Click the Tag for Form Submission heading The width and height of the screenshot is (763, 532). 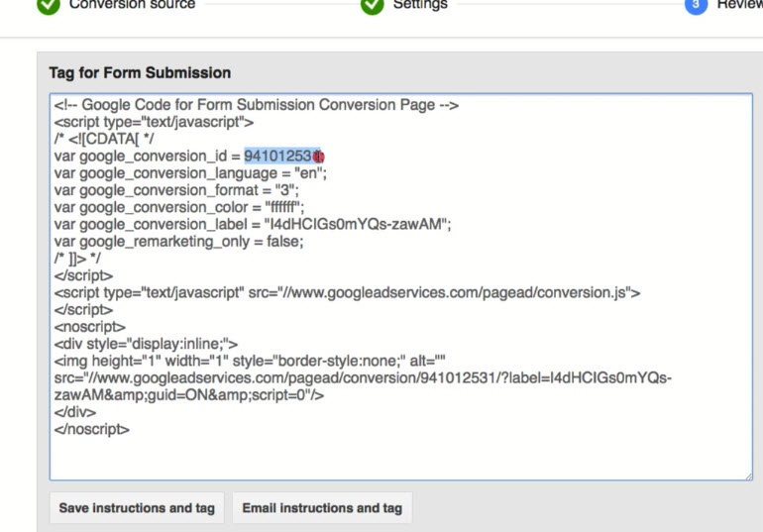click(140, 73)
